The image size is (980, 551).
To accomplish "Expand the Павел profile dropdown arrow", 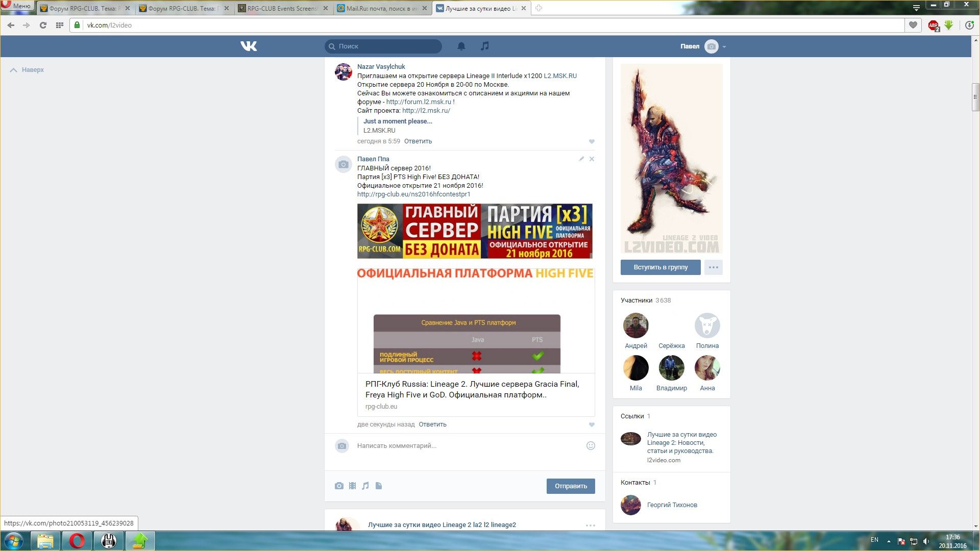I will [724, 46].
